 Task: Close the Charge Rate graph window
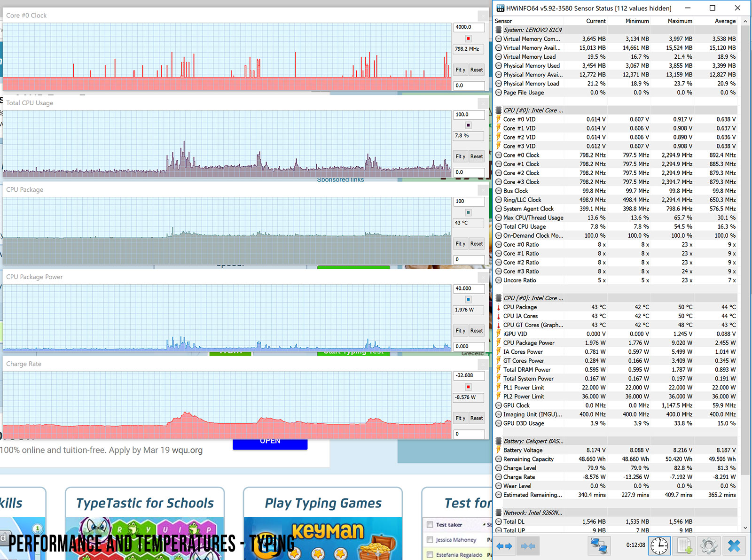click(x=483, y=364)
